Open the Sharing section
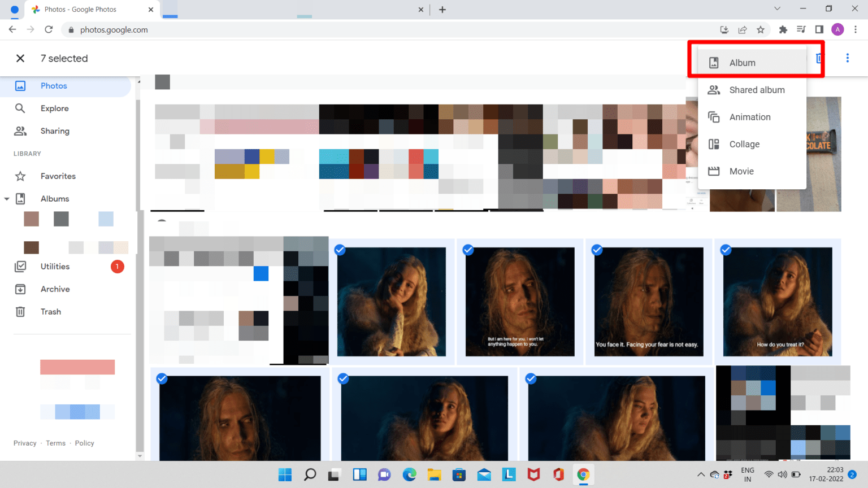Viewport: 868px width, 488px height. pyautogui.click(x=20, y=130)
